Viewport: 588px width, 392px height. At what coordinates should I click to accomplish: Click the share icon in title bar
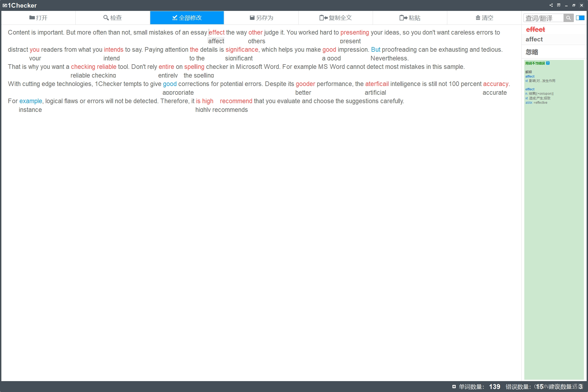tap(551, 5)
